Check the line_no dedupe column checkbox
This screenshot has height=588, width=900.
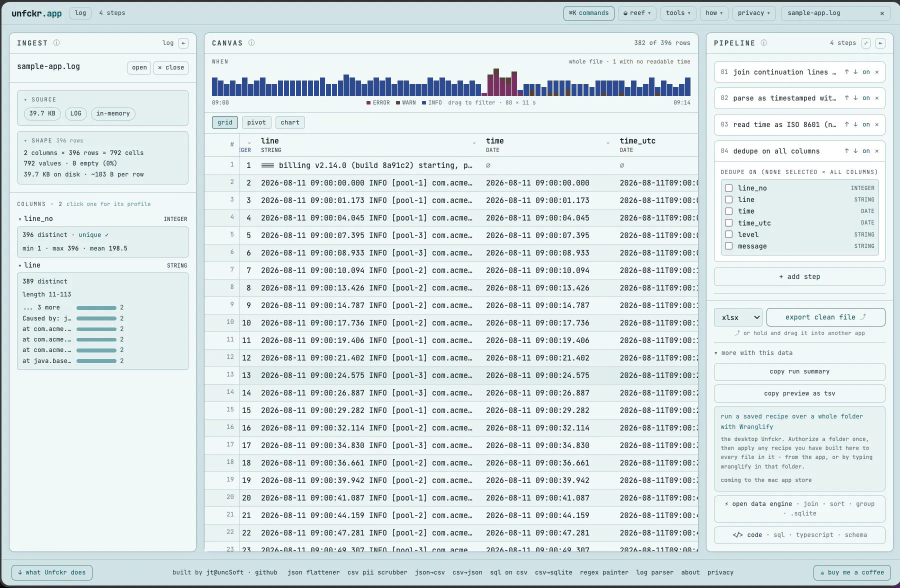click(x=728, y=188)
